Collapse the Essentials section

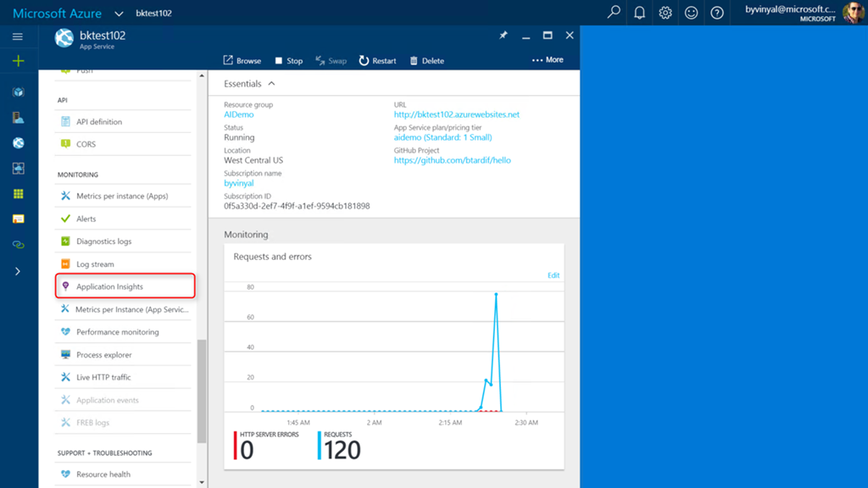pos(271,84)
